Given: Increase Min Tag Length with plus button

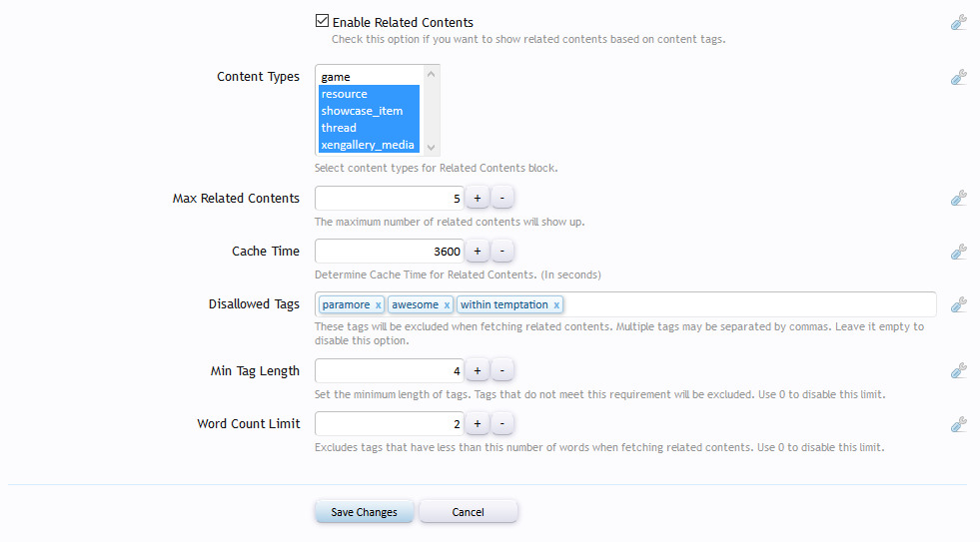Looking at the screenshot, I should [478, 371].
